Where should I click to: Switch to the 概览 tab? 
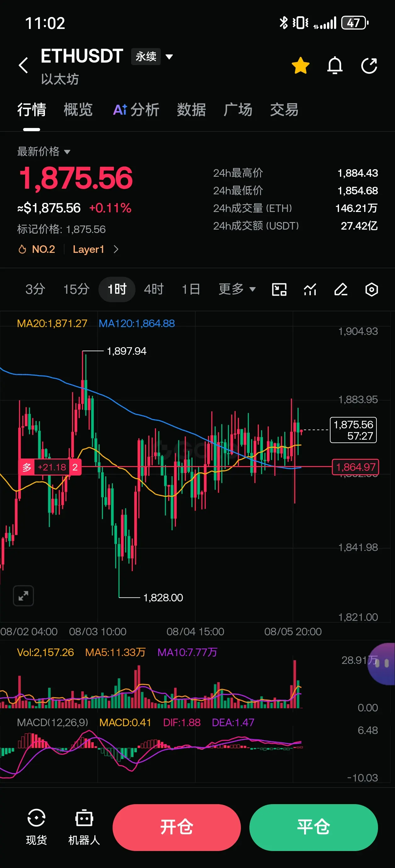(78, 110)
